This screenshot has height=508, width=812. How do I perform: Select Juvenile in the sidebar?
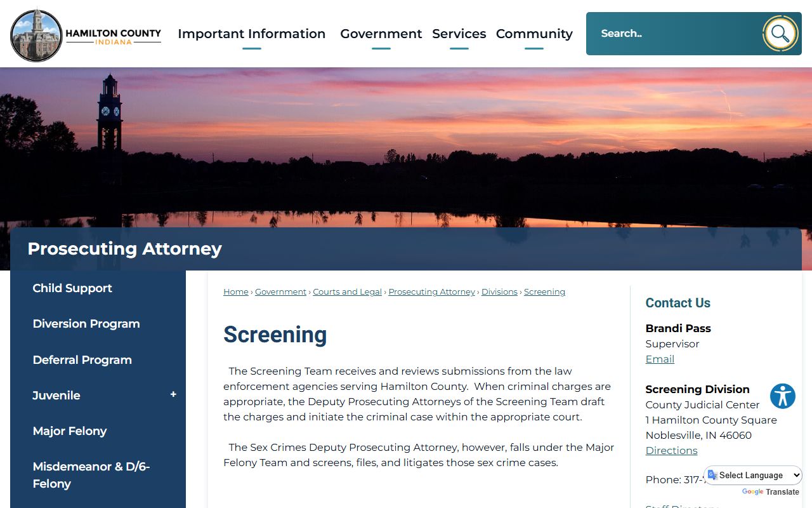pyautogui.click(x=56, y=396)
